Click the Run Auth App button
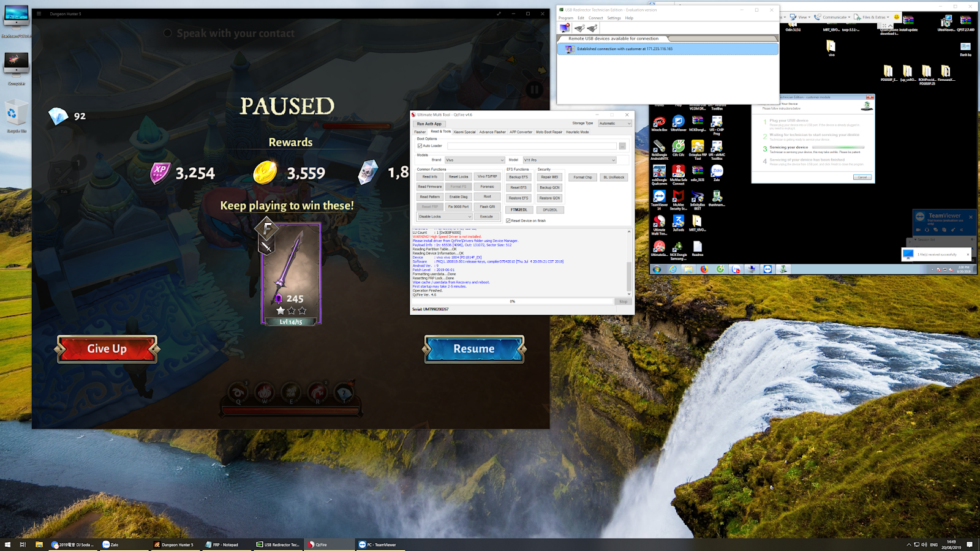 429,124
